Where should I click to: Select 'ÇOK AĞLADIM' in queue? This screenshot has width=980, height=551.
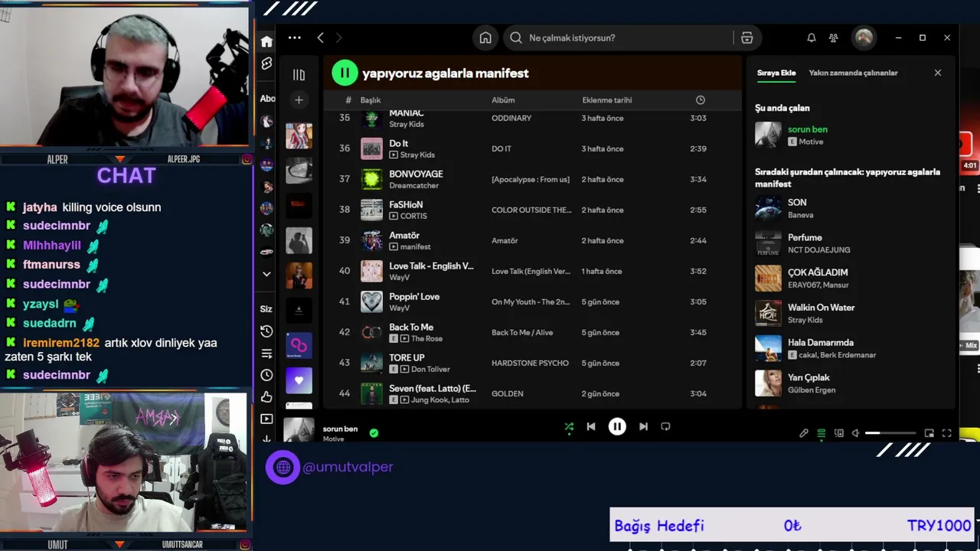coord(850,279)
